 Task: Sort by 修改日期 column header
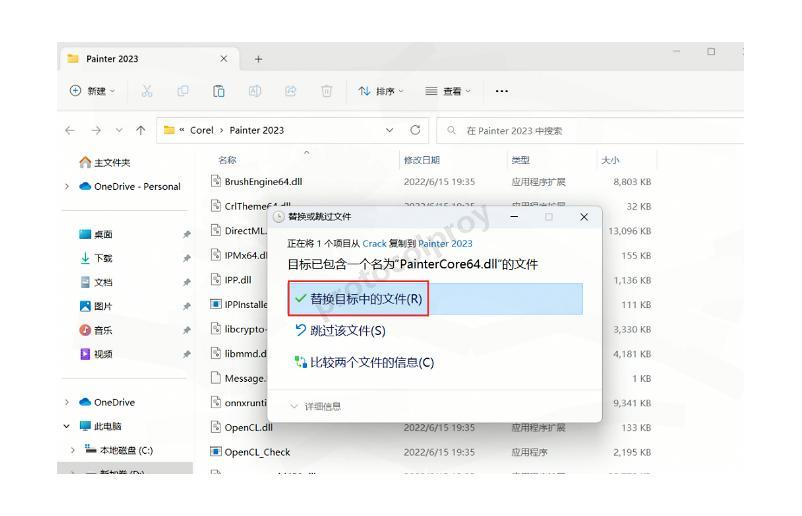pos(421,160)
